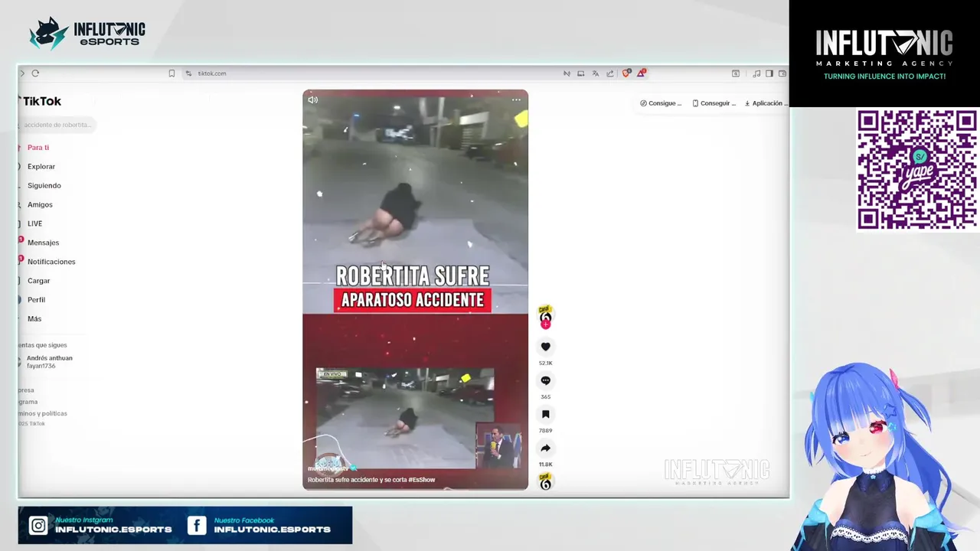980x551 pixels.
Task: Click the Facebook INFLUTONIC.ESPORTS banner
Action: 260,526
